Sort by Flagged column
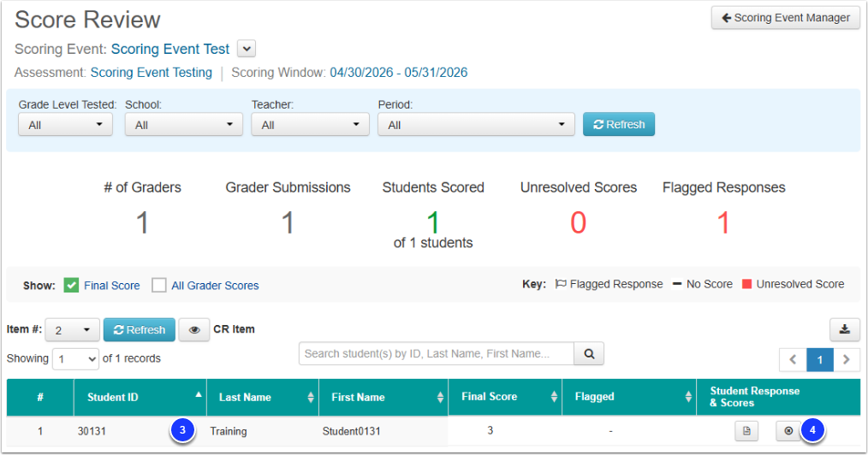The image size is (868, 455). coord(629,397)
